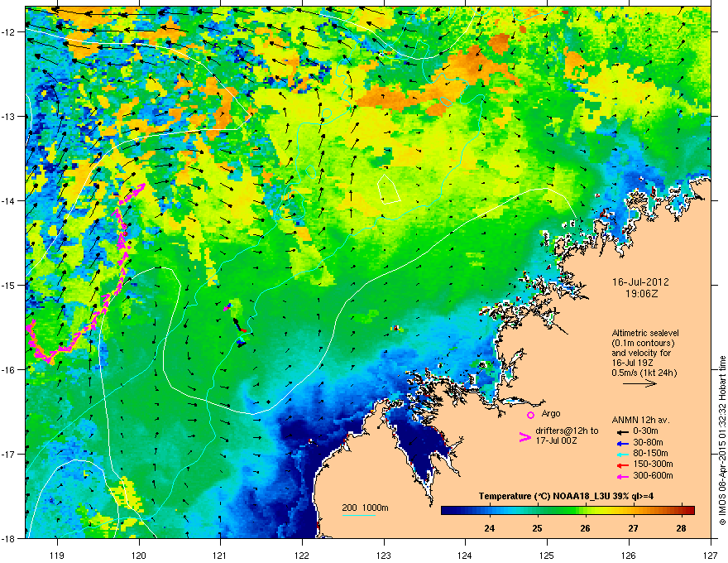Image resolution: width=728 pixels, height=563 pixels.
Task: Click the vertical IMOS copyright timestamp text
Action: click(722, 440)
